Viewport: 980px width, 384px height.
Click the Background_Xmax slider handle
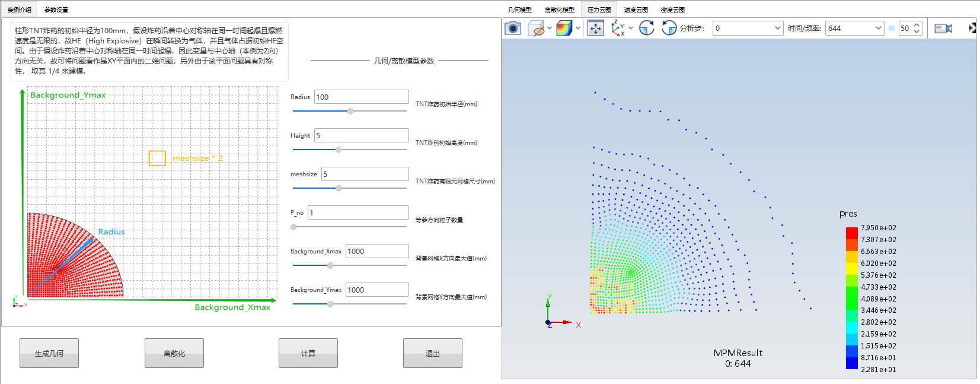pyautogui.click(x=330, y=265)
